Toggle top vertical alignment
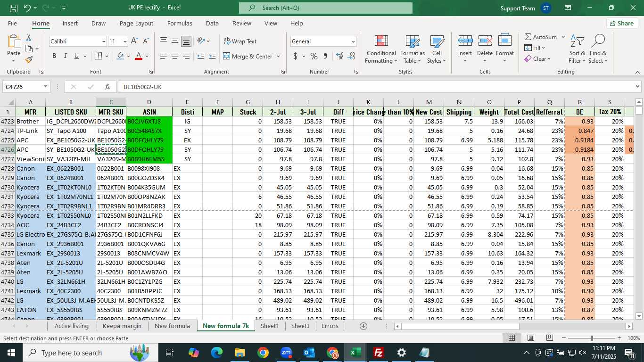The width and height of the screenshot is (644, 362). pos(164,41)
